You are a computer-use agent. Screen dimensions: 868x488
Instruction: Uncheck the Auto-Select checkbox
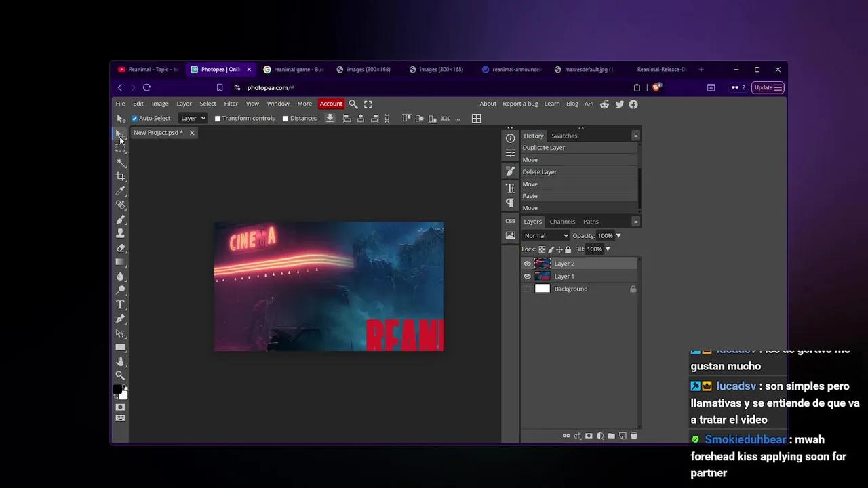134,119
